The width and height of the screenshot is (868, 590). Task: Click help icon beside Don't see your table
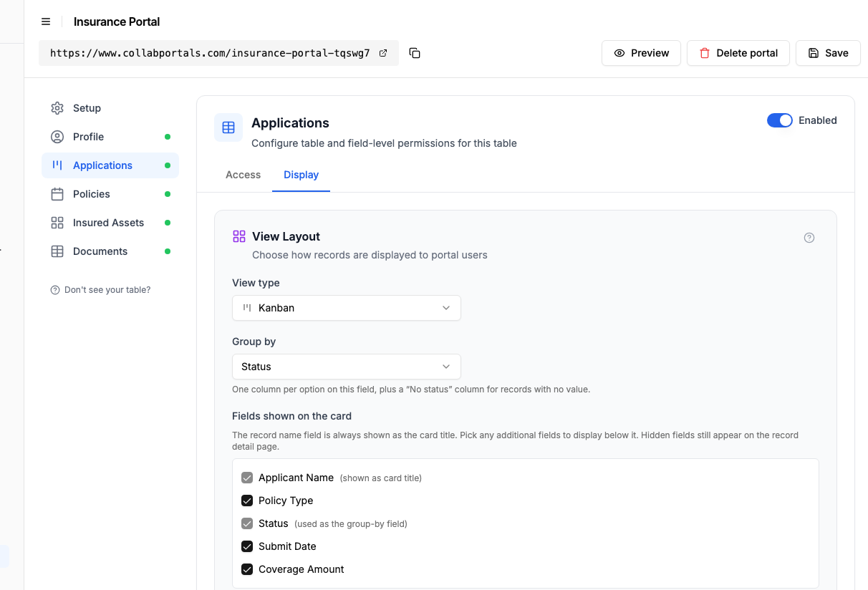(x=55, y=290)
